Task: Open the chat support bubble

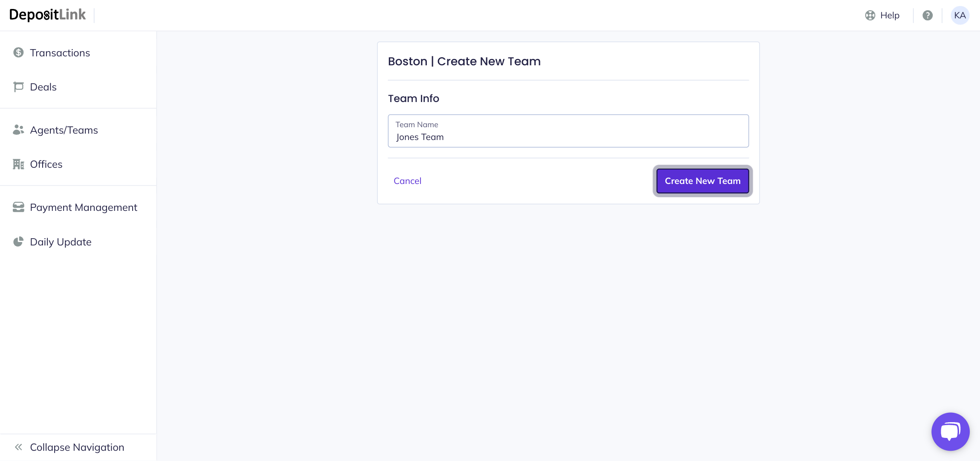Action: [950, 432]
